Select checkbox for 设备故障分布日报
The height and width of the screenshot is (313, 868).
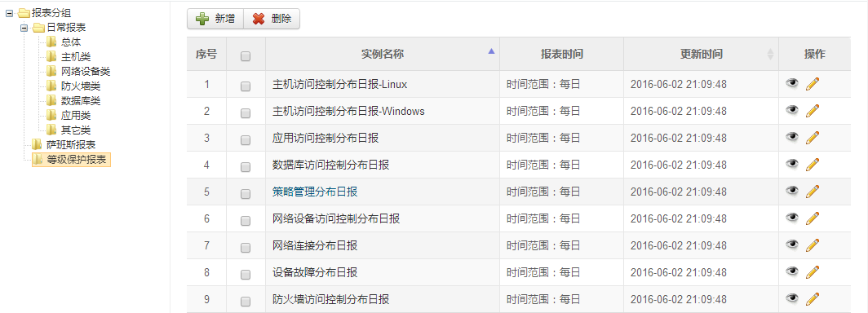click(246, 275)
